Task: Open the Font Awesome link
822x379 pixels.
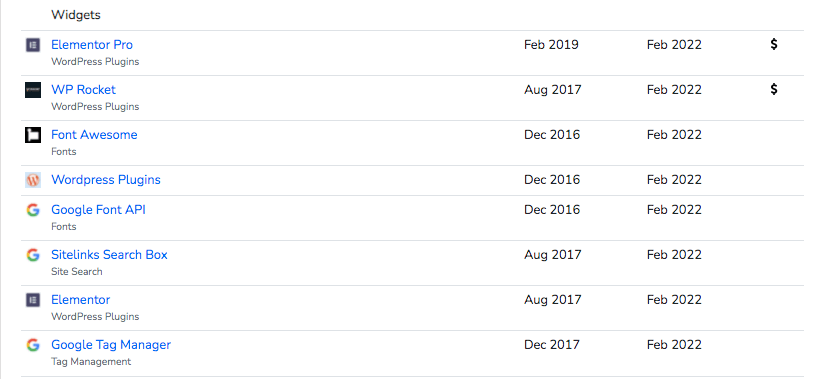Action: click(x=94, y=135)
